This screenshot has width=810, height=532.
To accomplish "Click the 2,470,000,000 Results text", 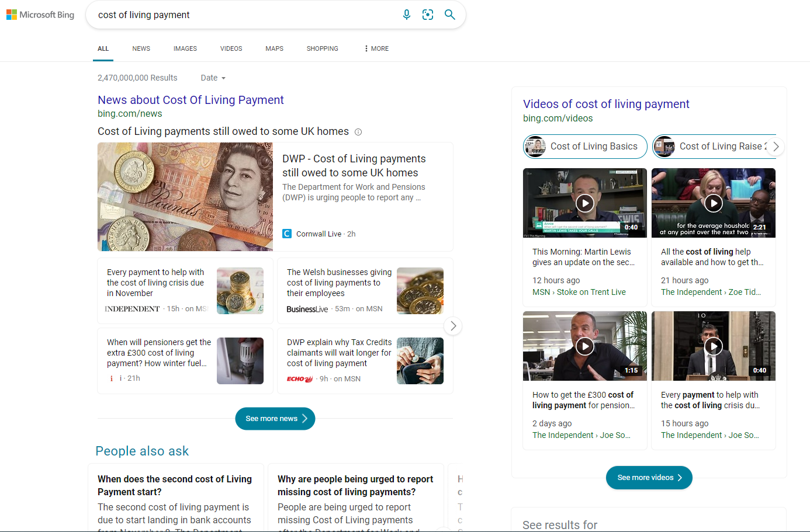I will 137,78.
